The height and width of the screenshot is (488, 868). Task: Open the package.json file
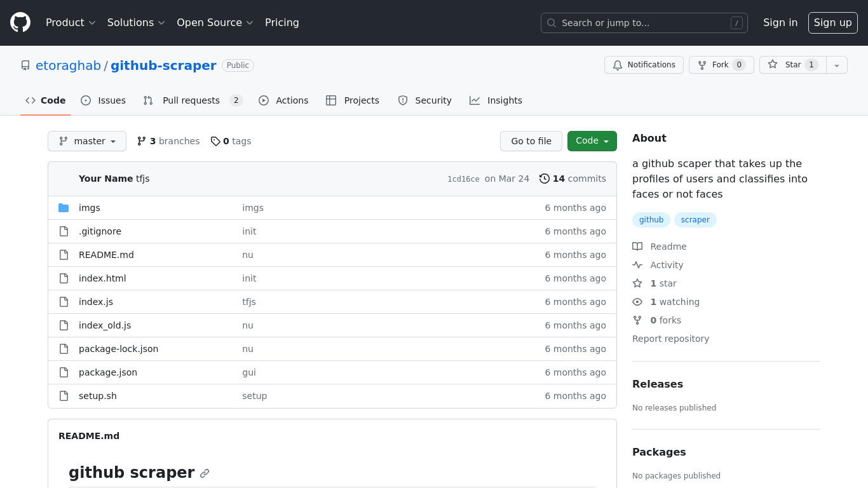[x=108, y=372]
